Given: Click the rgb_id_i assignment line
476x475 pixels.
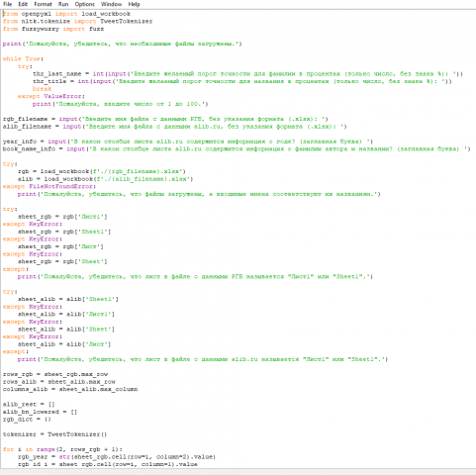Looking at the screenshot, I should 108,464.
